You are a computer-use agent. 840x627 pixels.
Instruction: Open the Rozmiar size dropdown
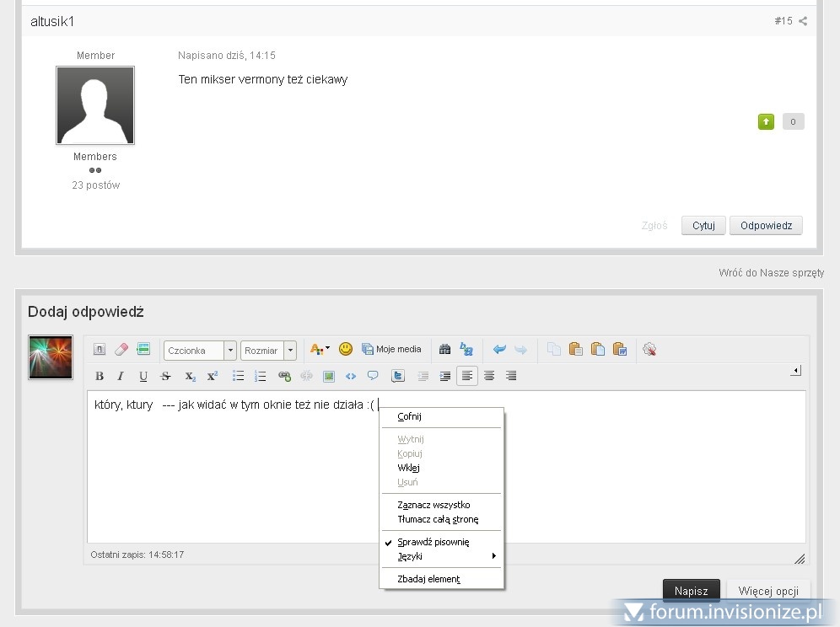pyautogui.click(x=268, y=351)
